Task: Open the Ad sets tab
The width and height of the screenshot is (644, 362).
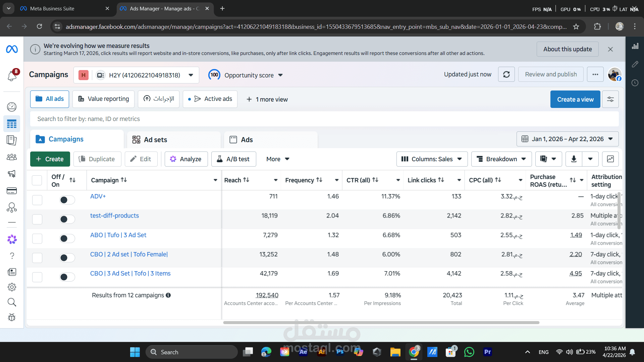Action: [174, 140]
